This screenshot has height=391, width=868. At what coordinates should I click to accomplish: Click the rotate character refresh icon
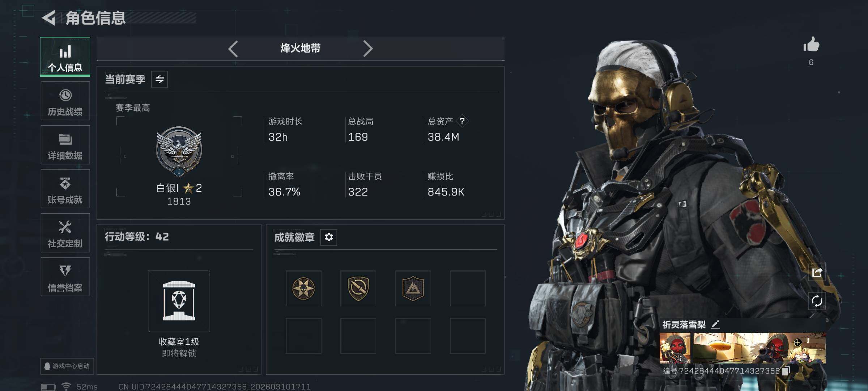click(817, 301)
